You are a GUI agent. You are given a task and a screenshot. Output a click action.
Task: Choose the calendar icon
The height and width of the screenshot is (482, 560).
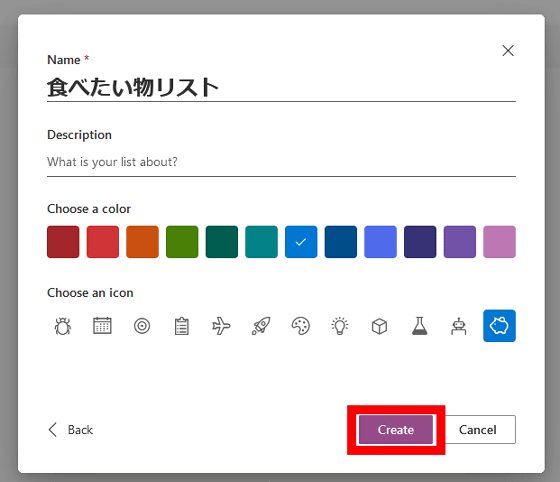tap(102, 326)
